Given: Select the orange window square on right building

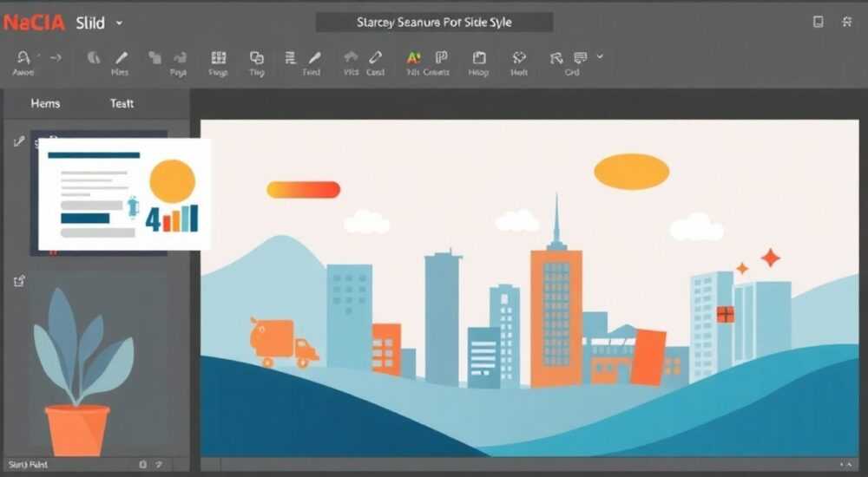Looking at the screenshot, I should (x=725, y=314).
